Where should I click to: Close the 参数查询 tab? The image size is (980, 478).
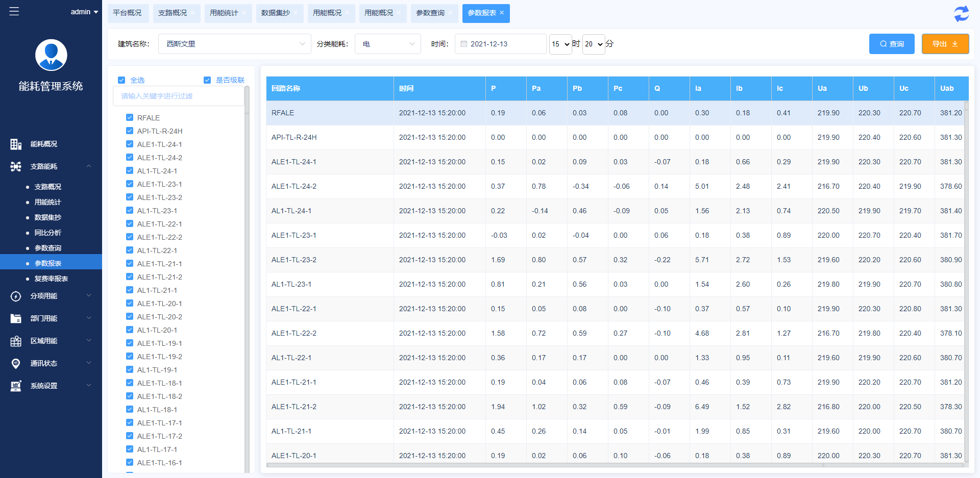[x=450, y=13]
